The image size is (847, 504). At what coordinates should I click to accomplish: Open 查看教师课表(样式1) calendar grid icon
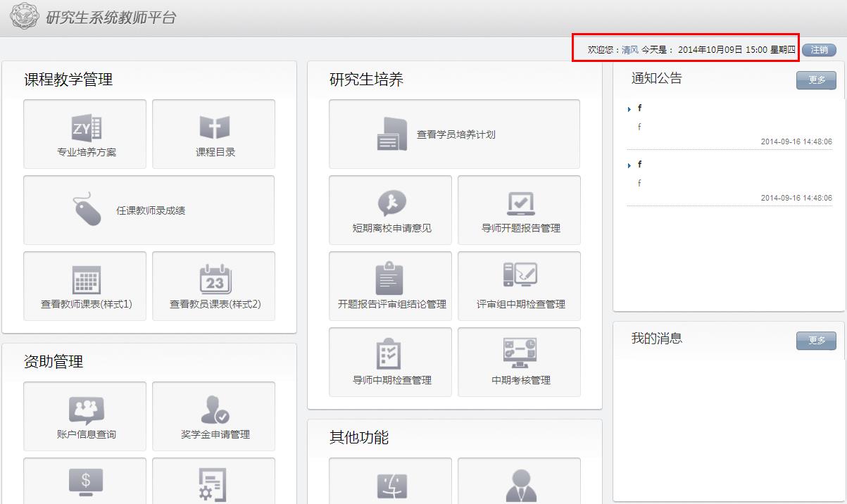pyautogui.click(x=87, y=279)
